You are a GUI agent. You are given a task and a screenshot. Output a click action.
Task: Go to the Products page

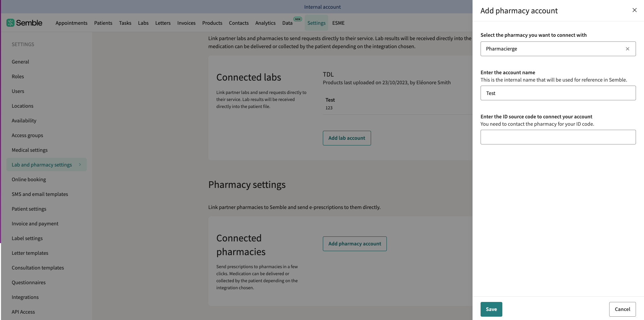click(212, 23)
